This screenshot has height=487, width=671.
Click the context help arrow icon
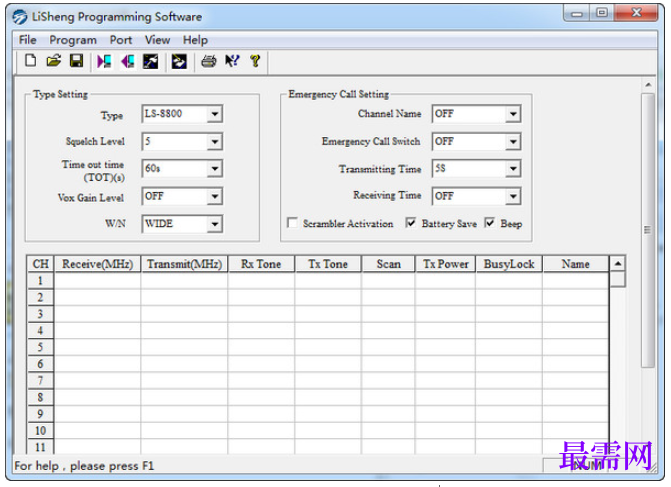[232, 62]
